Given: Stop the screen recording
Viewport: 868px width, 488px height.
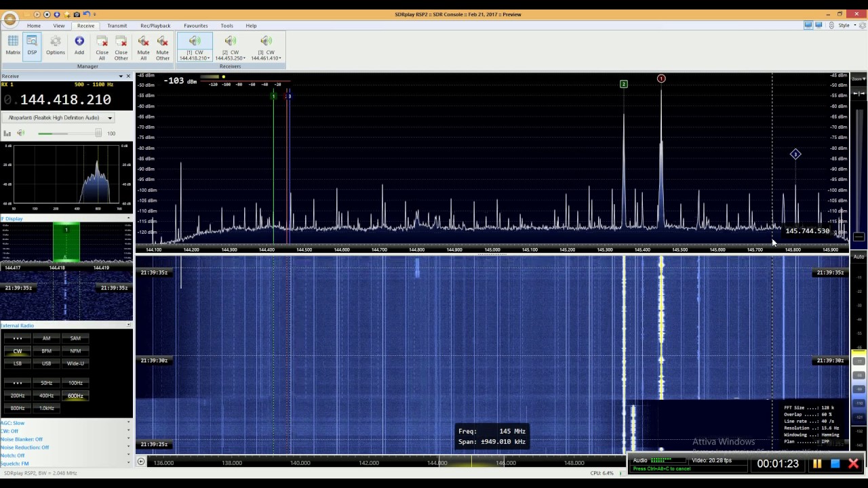Looking at the screenshot, I should (x=835, y=464).
